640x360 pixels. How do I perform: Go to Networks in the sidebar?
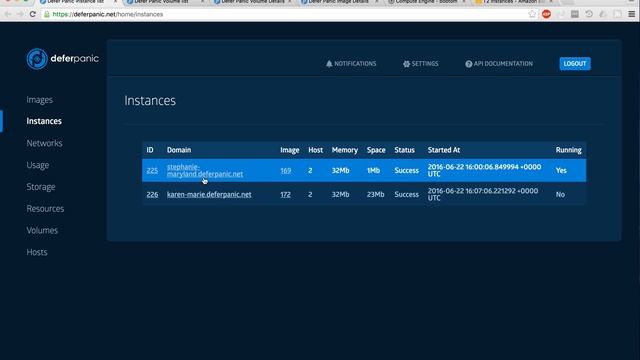coord(44,143)
